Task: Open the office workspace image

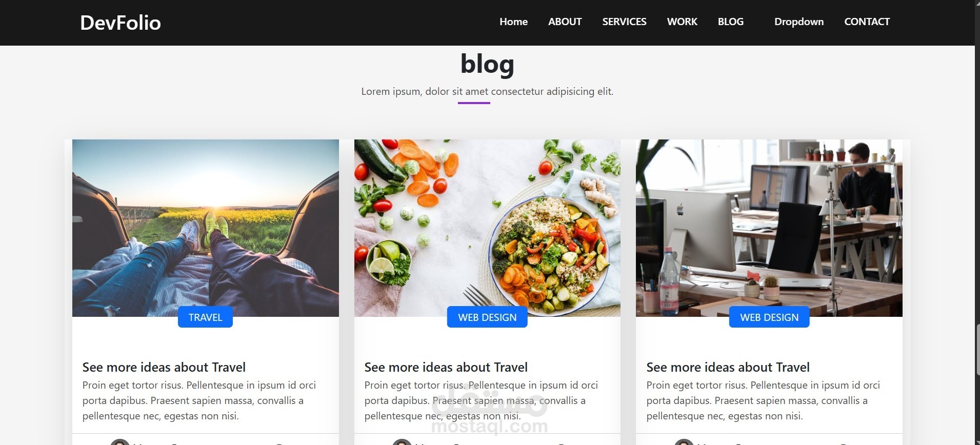Action: point(769,228)
